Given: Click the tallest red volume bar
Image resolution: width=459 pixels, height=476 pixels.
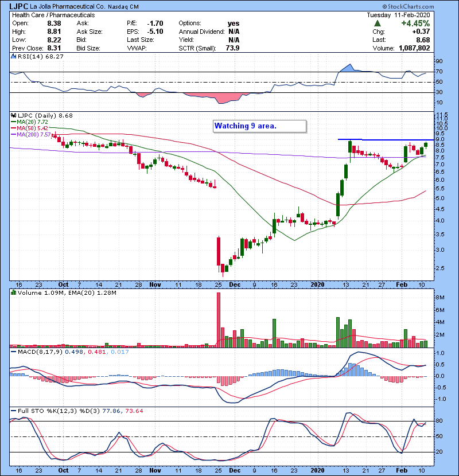Looking at the screenshot, I should point(219,320).
